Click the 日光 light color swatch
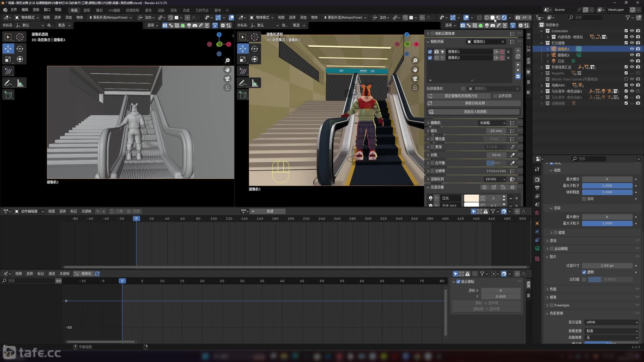Image resolution: width=644 pixels, height=362 pixels. [471, 198]
